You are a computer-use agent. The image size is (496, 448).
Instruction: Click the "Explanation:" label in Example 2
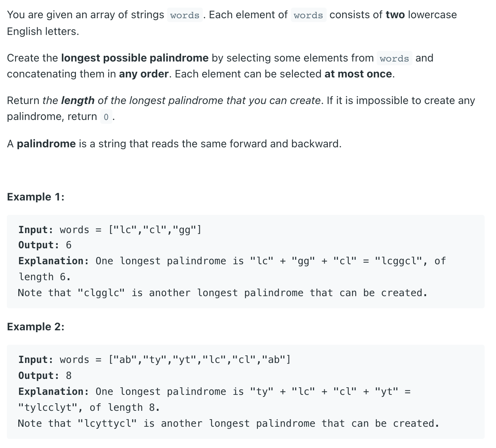point(54,392)
